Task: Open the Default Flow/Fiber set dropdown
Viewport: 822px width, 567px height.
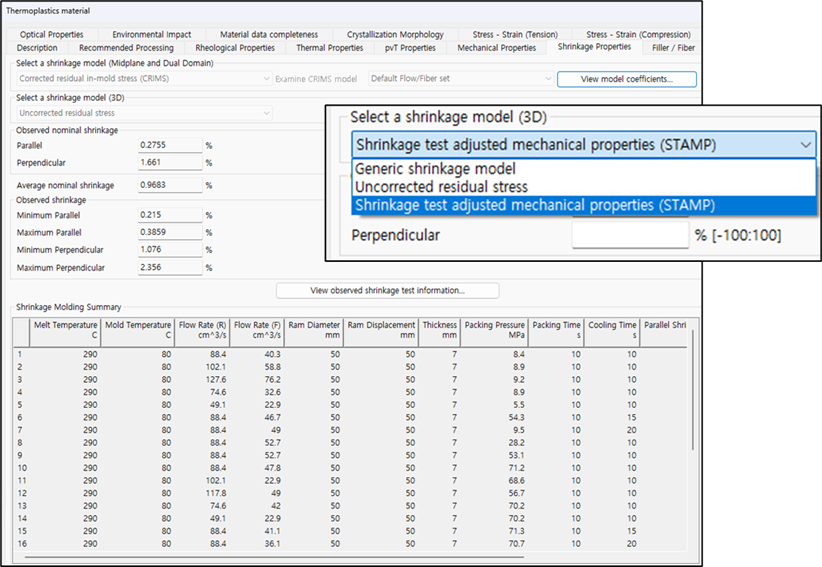Action: 461,78
